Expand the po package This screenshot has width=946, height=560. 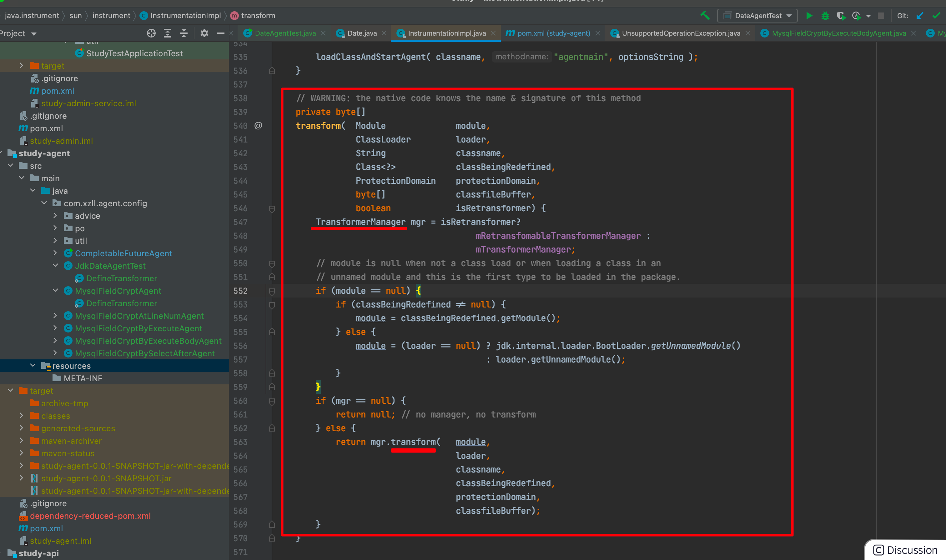[x=55, y=228]
